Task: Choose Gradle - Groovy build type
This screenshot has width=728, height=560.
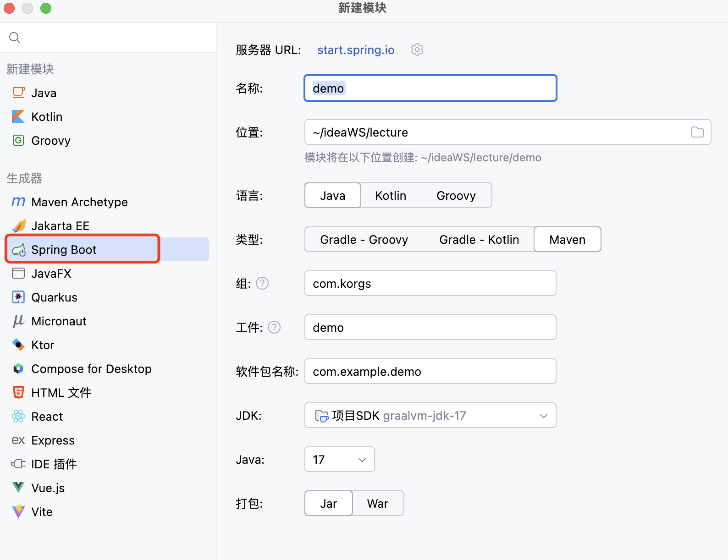Action: [x=364, y=239]
